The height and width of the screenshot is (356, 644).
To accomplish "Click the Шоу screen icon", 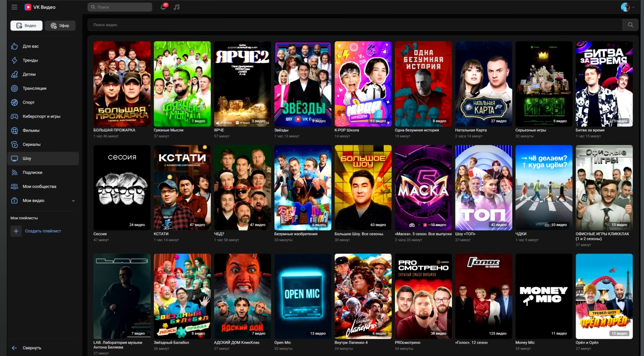I will pos(14,158).
